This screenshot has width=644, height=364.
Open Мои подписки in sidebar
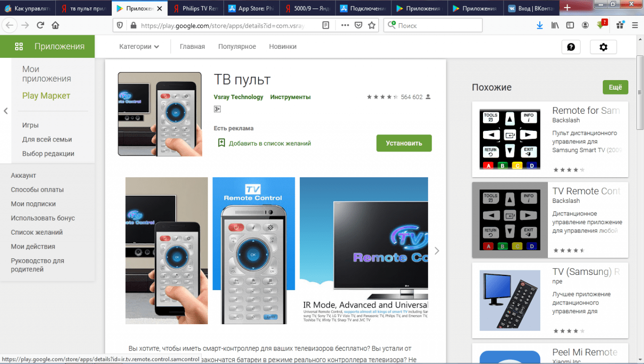point(33,204)
